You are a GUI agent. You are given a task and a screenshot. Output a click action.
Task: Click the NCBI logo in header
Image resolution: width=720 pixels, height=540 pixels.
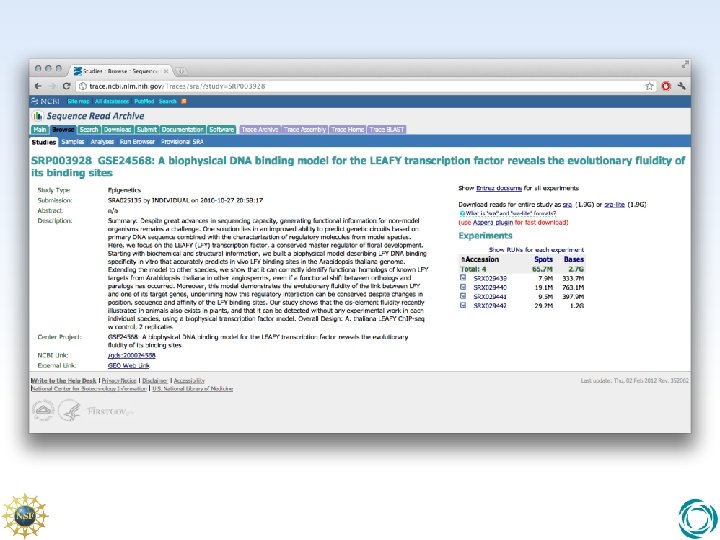point(45,101)
